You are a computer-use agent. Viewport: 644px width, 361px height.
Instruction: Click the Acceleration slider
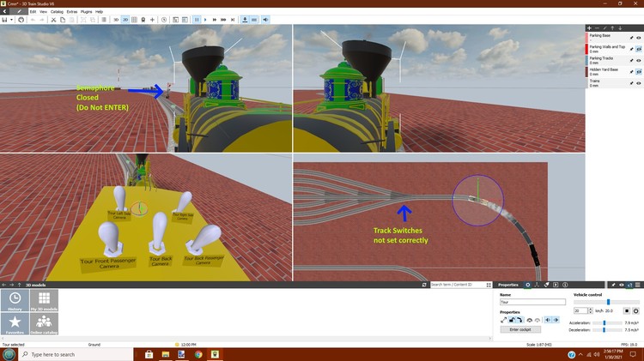[x=608, y=323]
